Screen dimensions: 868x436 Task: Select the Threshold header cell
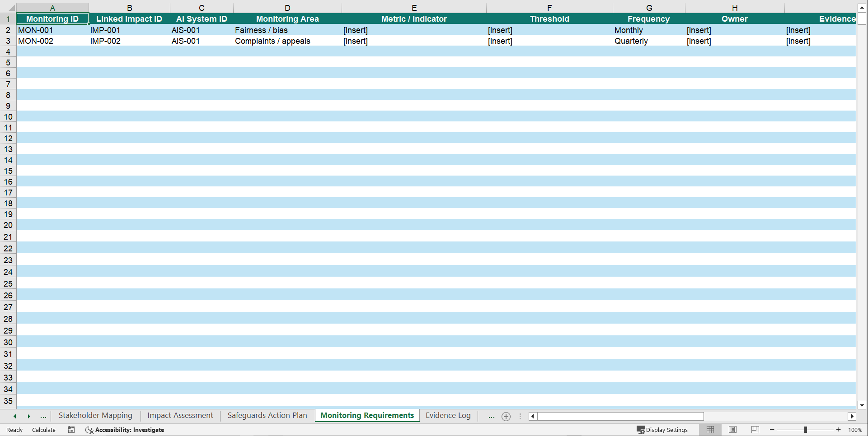(x=549, y=19)
